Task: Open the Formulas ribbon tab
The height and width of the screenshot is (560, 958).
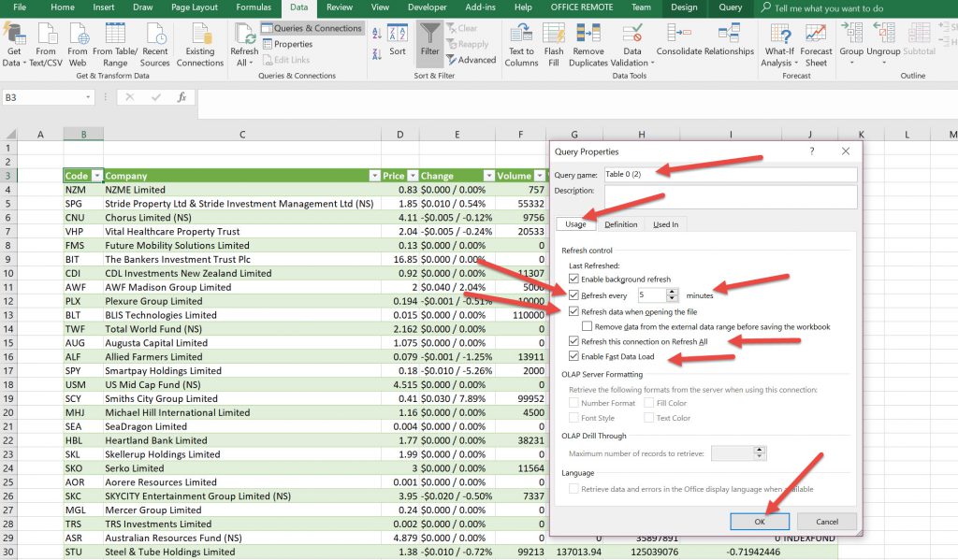Action: (254, 7)
